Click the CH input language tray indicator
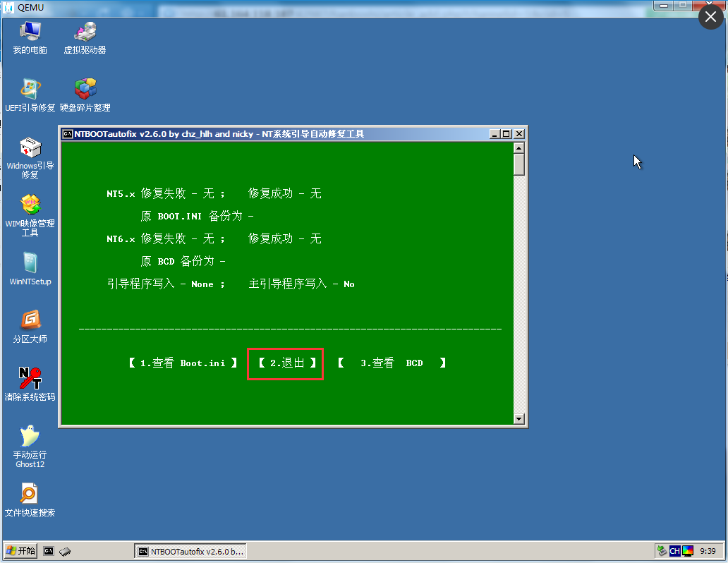 click(674, 551)
